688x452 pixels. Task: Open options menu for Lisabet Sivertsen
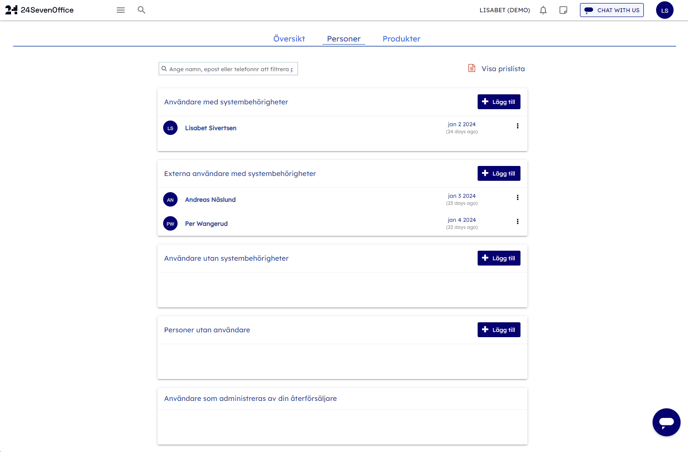(x=517, y=127)
